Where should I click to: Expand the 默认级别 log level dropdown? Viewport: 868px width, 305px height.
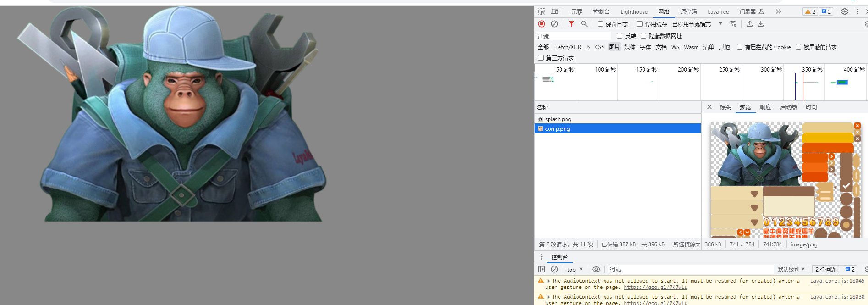pos(791,270)
